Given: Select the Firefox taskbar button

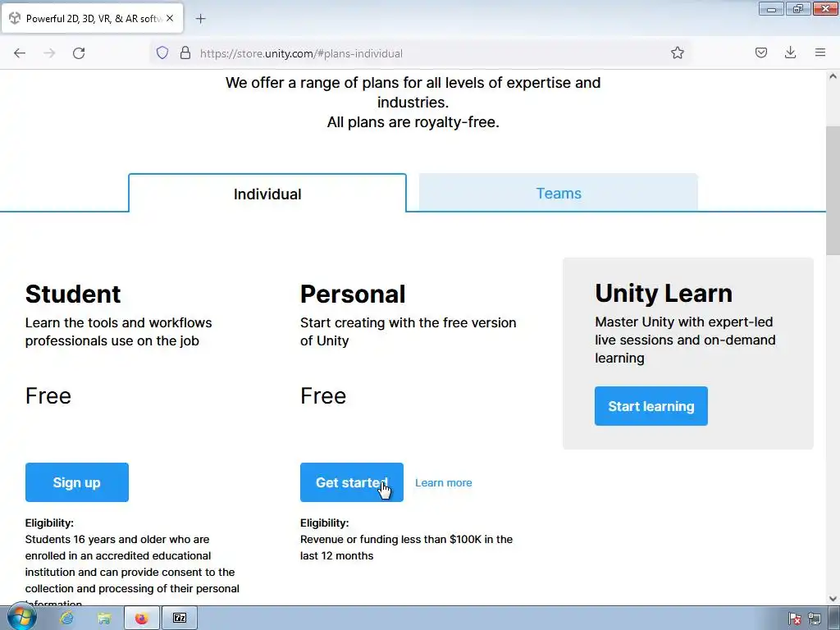Looking at the screenshot, I should click(141, 619).
